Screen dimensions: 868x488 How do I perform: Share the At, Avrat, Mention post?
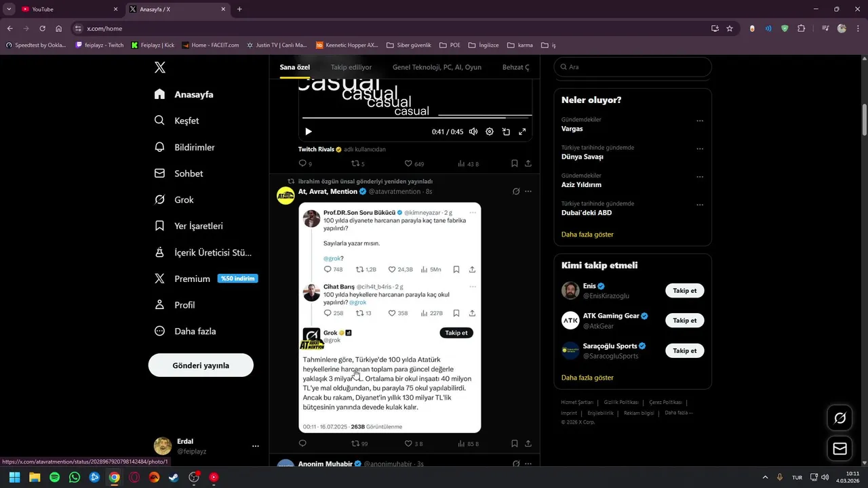[x=528, y=444]
